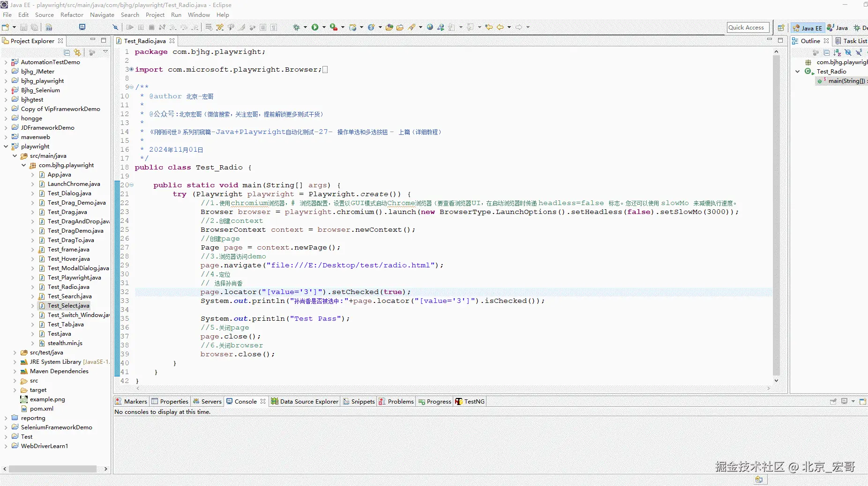868x486 pixels.
Task: Toggle Link with Editor in Project Explorer
Action: point(77,52)
